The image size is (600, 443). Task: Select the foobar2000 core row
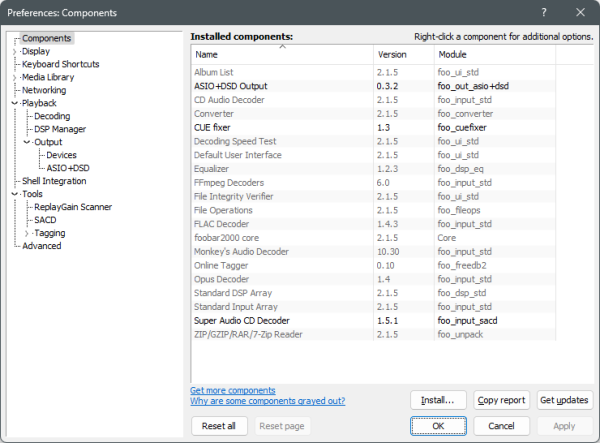click(x=373, y=238)
